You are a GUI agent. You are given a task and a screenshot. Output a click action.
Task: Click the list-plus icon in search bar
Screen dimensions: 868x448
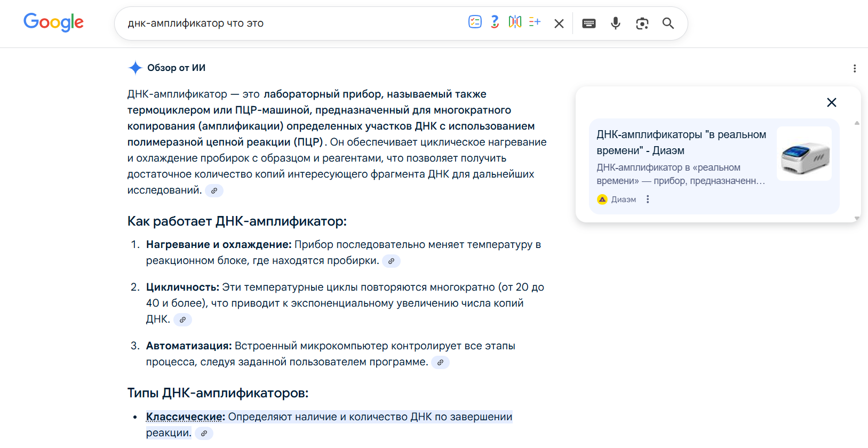[535, 22]
